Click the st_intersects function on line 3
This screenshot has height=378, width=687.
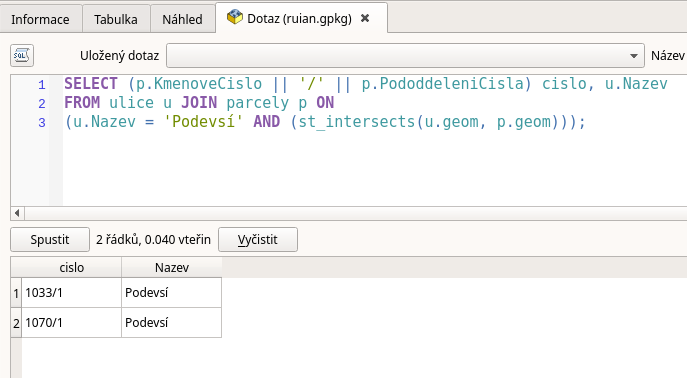(x=356, y=122)
